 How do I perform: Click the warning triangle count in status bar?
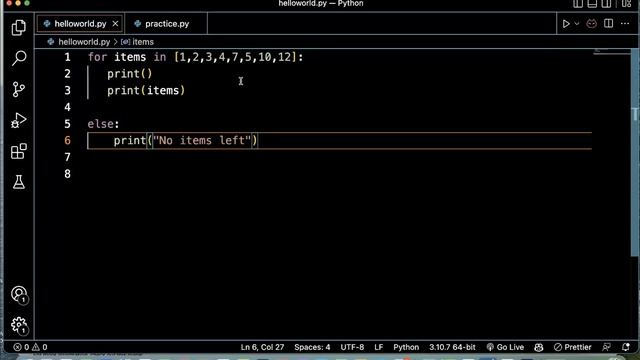click(x=40, y=347)
